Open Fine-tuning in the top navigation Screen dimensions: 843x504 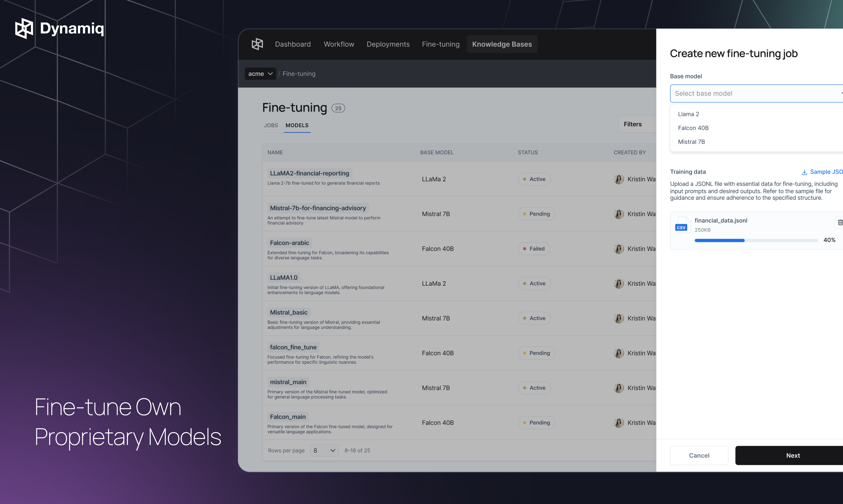pyautogui.click(x=441, y=44)
